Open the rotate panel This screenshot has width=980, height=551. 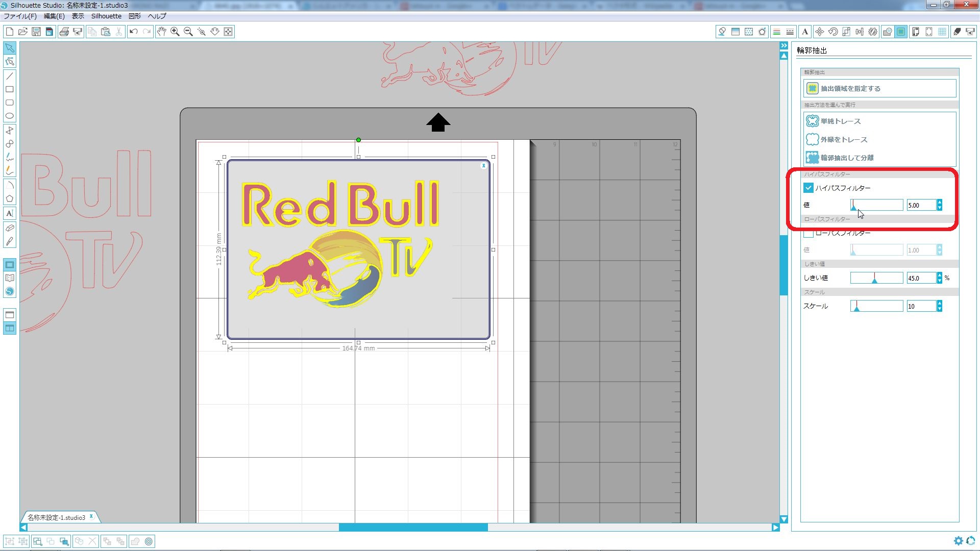(x=833, y=32)
